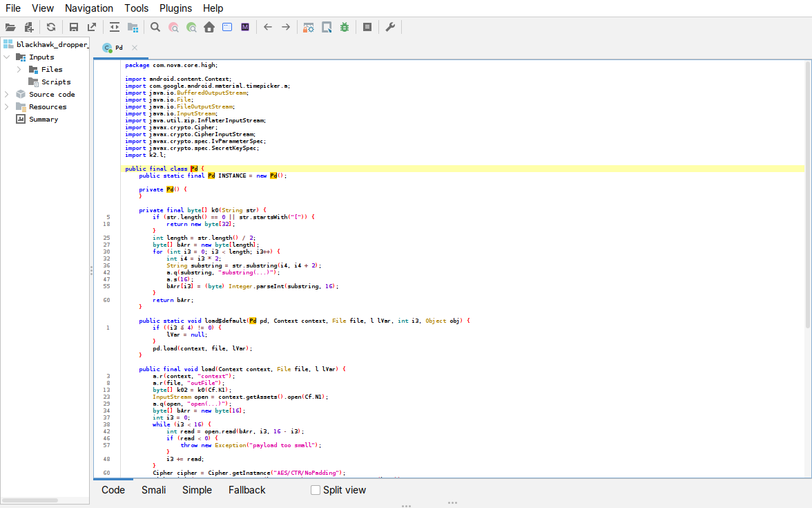Enable the Split view checkbox

tap(316, 490)
